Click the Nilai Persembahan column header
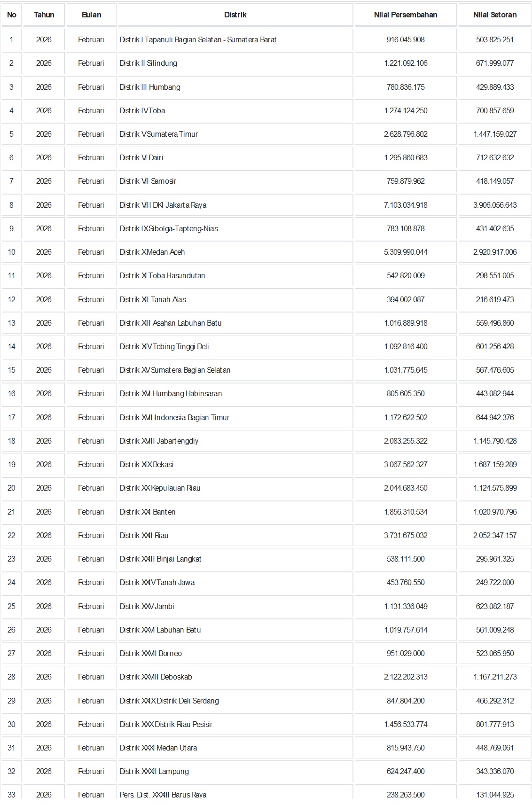The height and width of the screenshot is (805, 532). pos(405,15)
